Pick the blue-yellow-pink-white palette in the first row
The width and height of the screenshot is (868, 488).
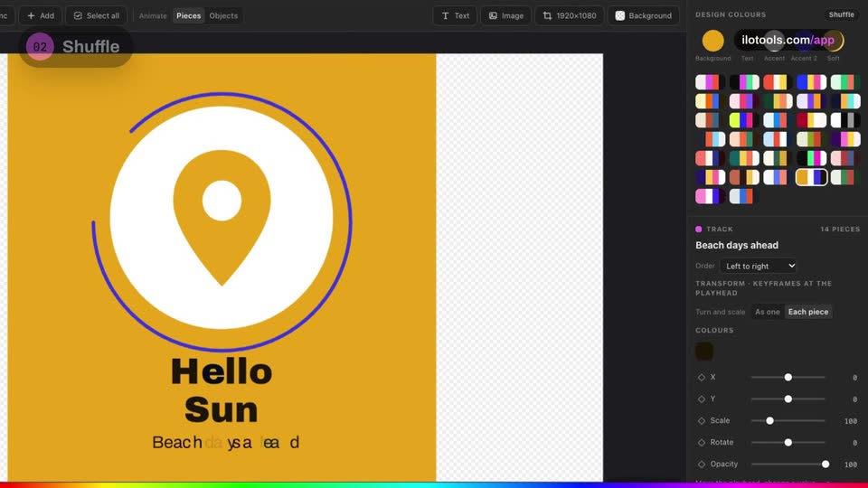[811, 82]
